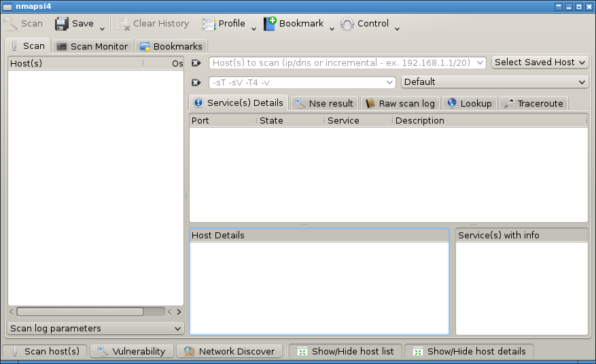Click the Raw scan log book icon
The height and width of the screenshot is (364, 596).
pyautogui.click(x=370, y=103)
